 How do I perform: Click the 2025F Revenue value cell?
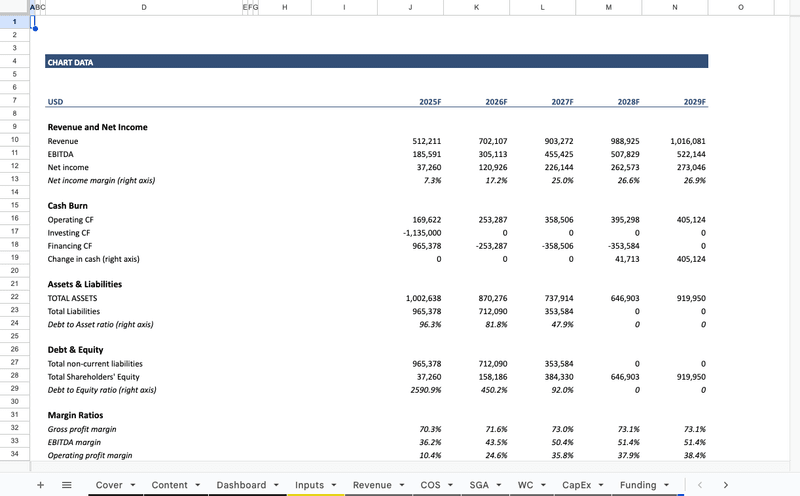click(410, 141)
